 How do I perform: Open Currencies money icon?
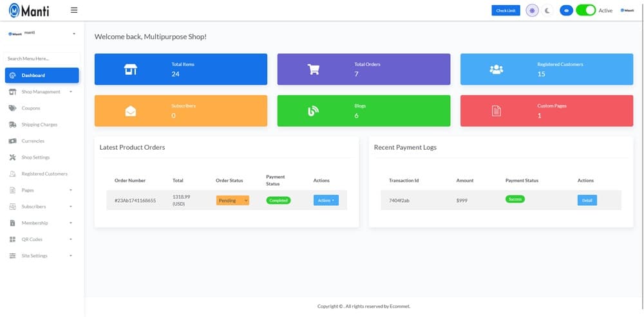tap(13, 141)
